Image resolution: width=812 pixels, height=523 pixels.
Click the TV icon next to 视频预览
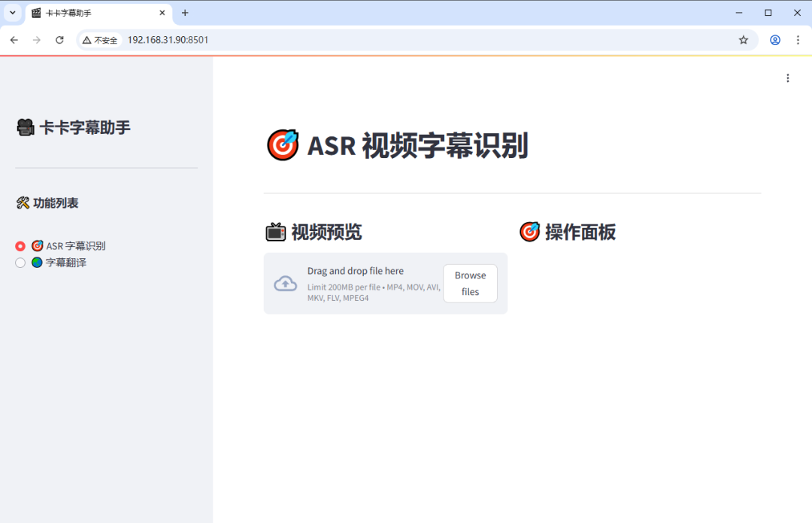tap(275, 232)
